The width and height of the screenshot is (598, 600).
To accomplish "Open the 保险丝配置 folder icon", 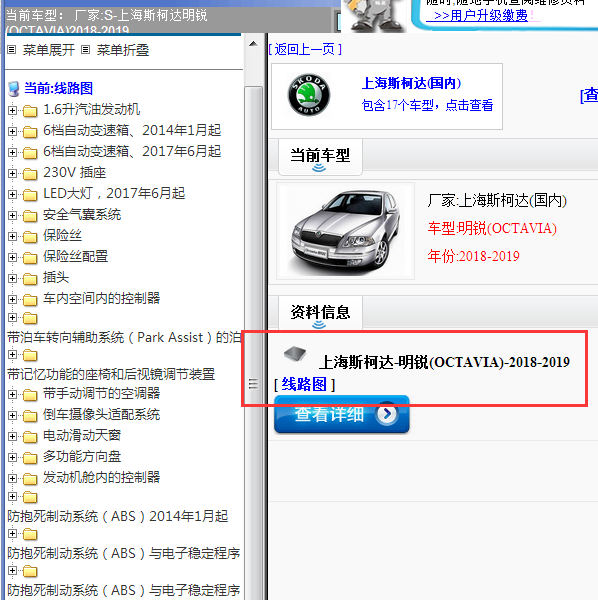I will tap(30, 258).
